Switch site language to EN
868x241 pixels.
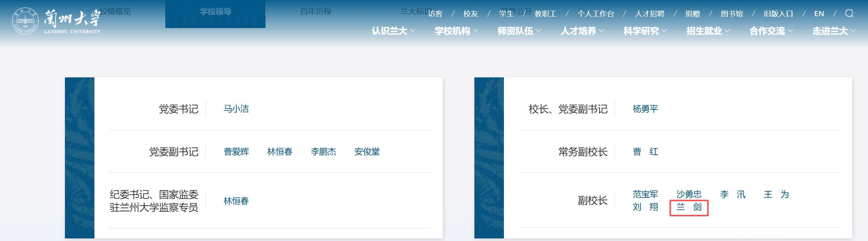coord(819,14)
